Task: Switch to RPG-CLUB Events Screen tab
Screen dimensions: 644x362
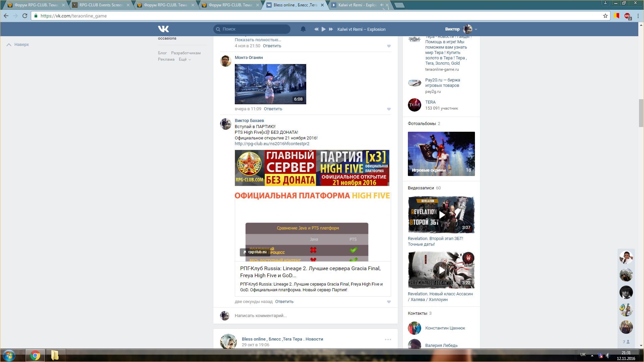Action: click(101, 5)
